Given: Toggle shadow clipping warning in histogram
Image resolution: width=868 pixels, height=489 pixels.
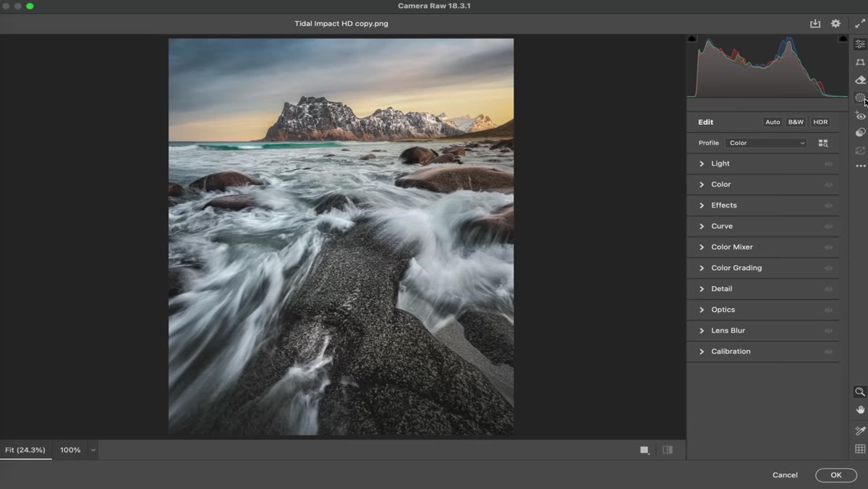Looking at the screenshot, I should [x=692, y=38].
